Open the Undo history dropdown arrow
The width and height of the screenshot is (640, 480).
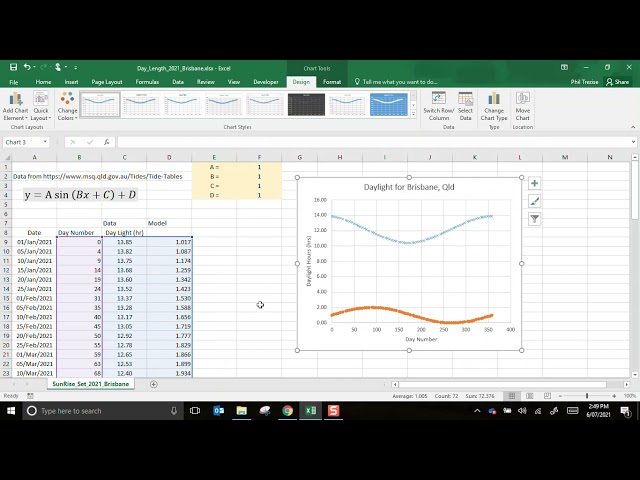click(34, 67)
